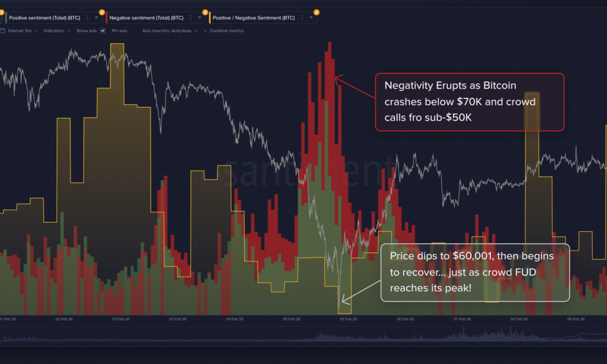
Task: Open the kebab menu for Positive / Negative Sentiment
Action: [302, 17]
